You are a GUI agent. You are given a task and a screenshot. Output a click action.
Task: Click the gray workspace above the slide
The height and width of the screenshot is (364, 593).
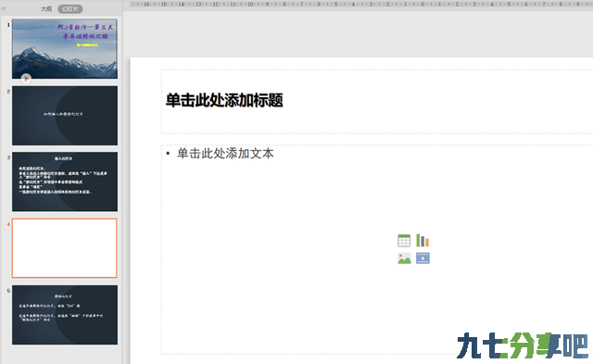pyautogui.click(x=358, y=34)
